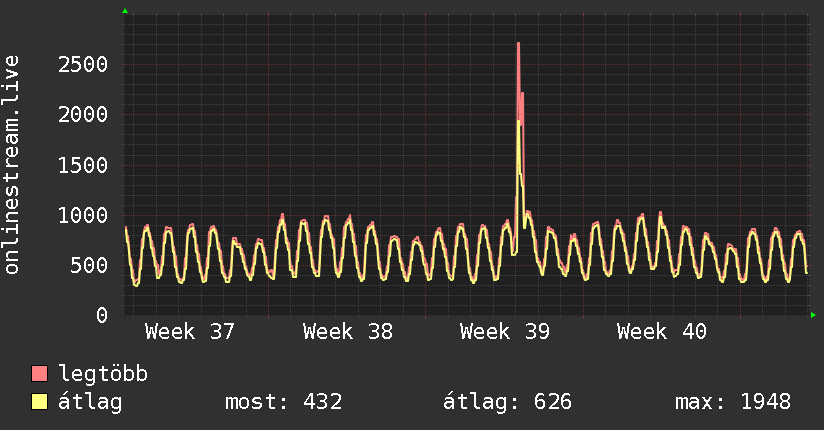Click the max: 1948 statistic
This screenshot has width=824, height=430.
click(x=733, y=402)
